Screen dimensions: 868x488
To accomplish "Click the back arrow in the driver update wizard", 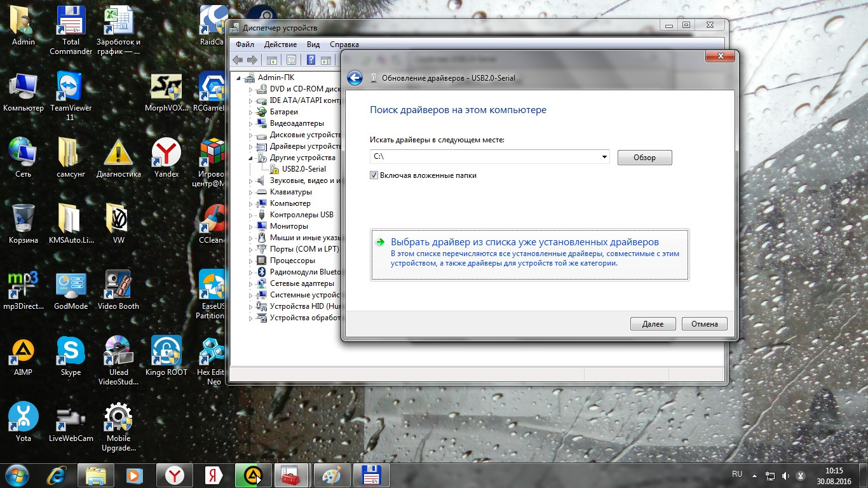I will tap(355, 78).
